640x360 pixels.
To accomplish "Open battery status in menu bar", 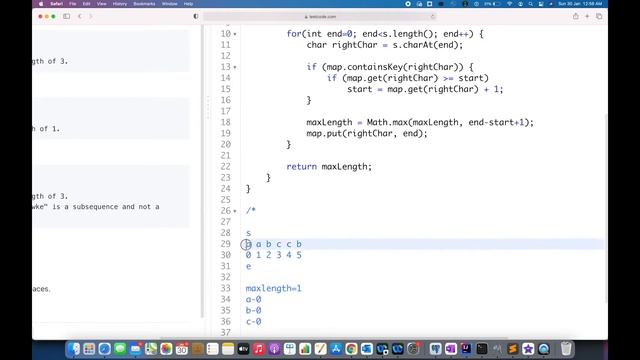I will pyautogui.click(x=493, y=4).
